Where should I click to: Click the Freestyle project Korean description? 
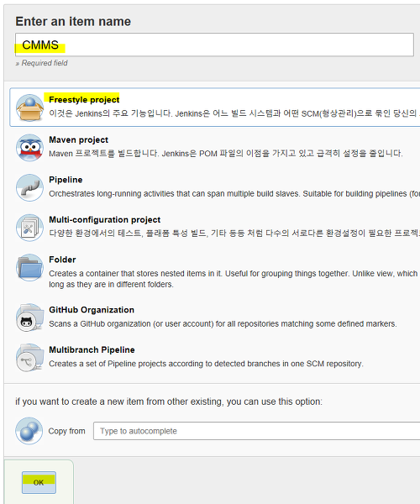[234, 113]
